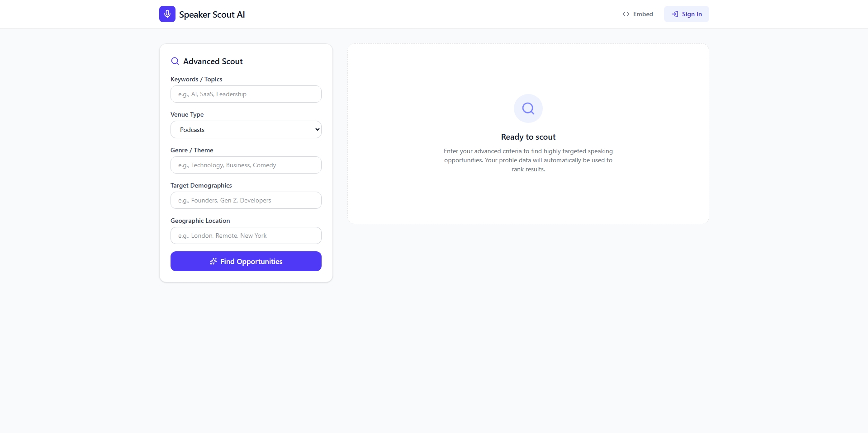Viewport: 868px width, 433px height.
Task: Click the Sign In arrow icon
Action: [x=674, y=14]
